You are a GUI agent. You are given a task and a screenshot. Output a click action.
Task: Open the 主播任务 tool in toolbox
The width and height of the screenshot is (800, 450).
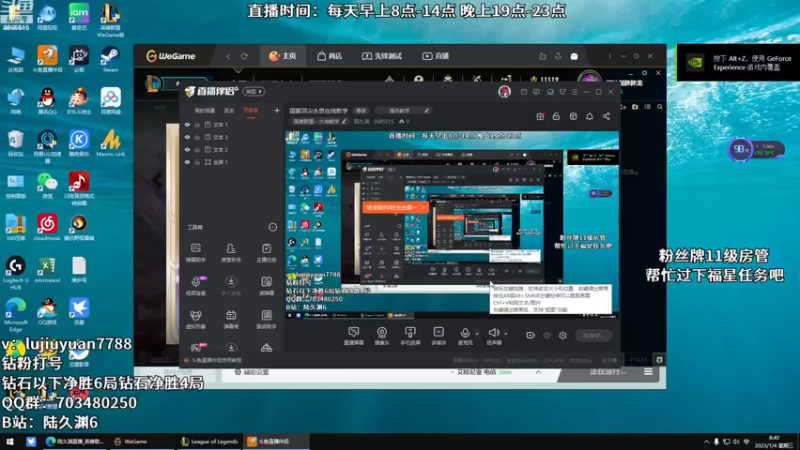[266, 253]
